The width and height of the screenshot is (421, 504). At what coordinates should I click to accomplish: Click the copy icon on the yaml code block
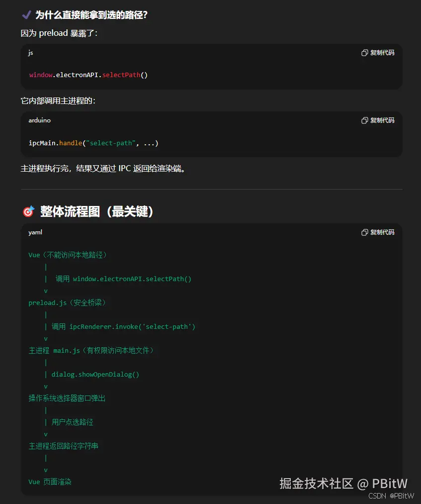(365, 232)
